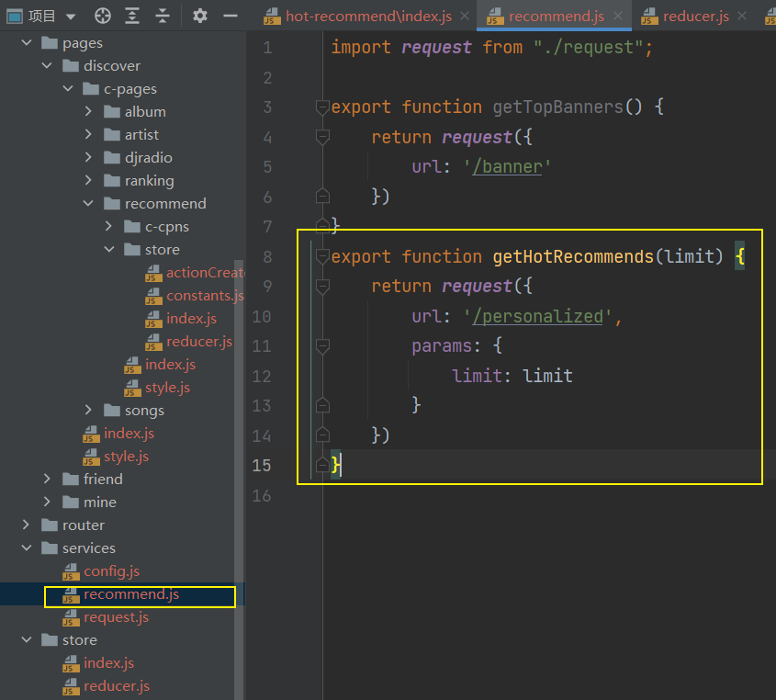
Task: Expand the ranking folder
Action: coord(88,180)
